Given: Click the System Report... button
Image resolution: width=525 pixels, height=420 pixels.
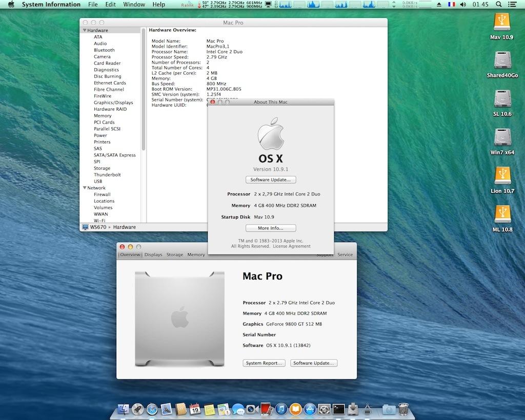Looking at the screenshot, I should coord(264,363).
